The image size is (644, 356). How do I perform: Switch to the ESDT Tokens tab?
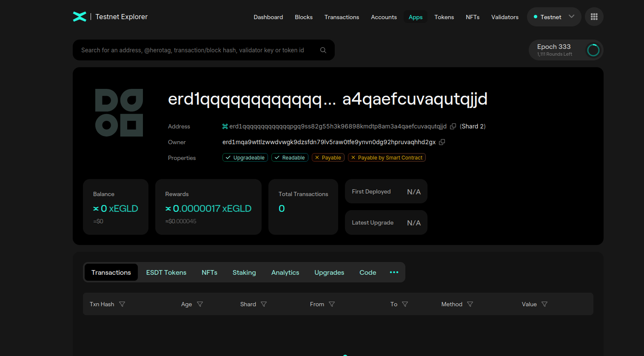tap(166, 273)
